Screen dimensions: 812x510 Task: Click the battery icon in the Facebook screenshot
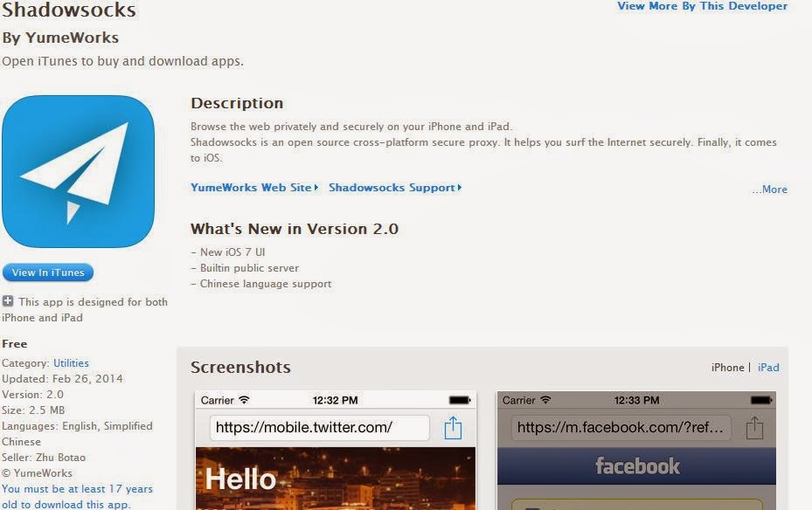click(761, 400)
